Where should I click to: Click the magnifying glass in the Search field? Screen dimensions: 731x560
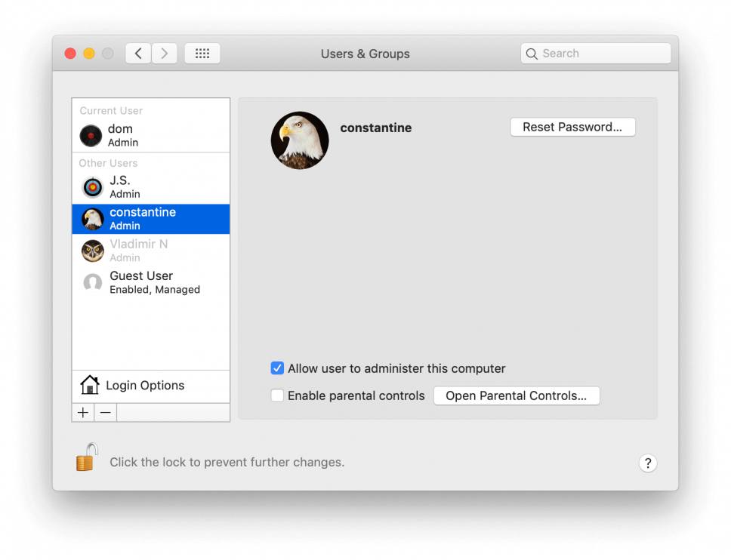coord(532,53)
